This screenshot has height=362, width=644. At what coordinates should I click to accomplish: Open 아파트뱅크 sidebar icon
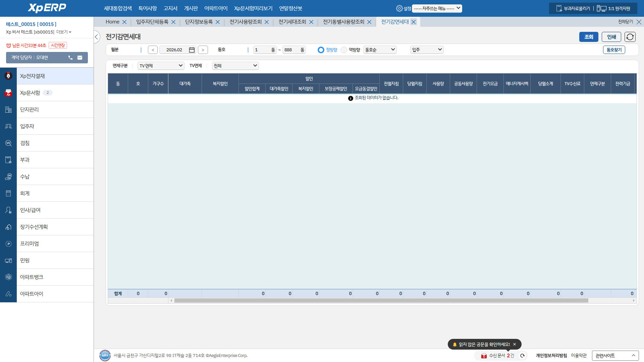[x=8, y=277]
